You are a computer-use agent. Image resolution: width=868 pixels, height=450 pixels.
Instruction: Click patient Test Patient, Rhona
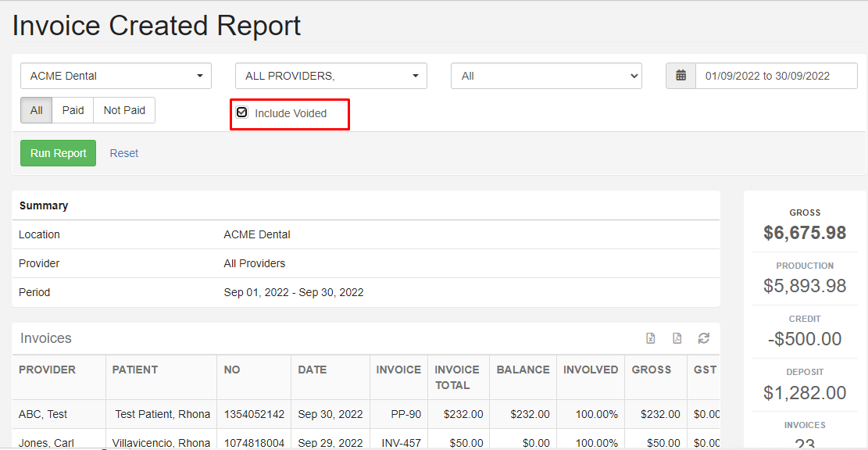tap(163, 414)
